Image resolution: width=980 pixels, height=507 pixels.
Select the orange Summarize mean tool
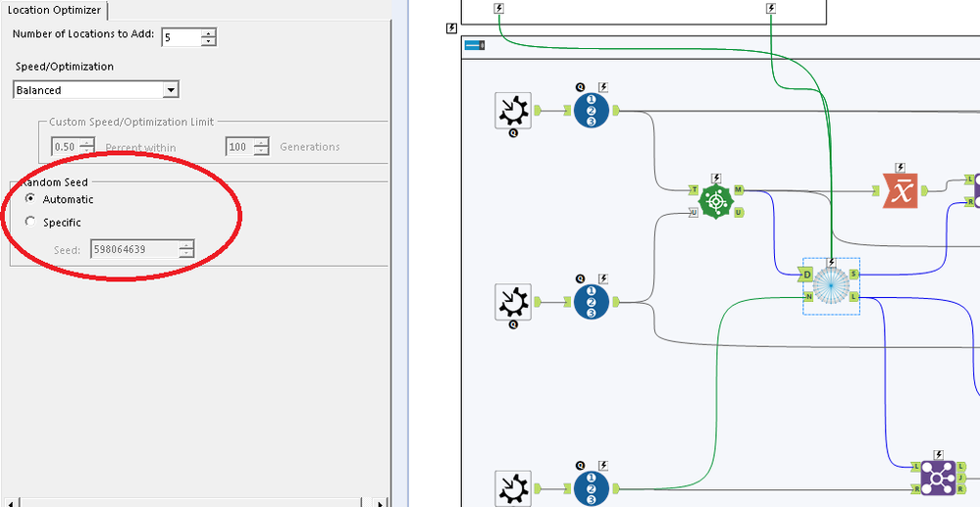pyautogui.click(x=900, y=190)
